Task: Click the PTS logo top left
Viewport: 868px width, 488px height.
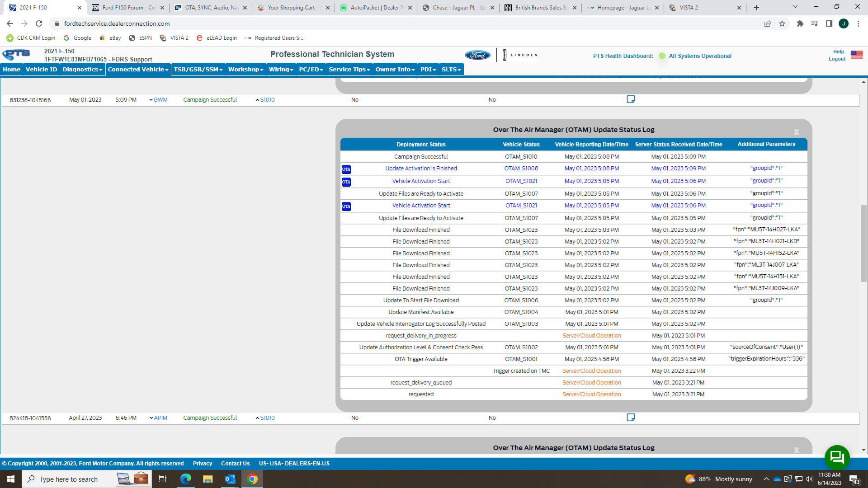Action: (16, 55)
